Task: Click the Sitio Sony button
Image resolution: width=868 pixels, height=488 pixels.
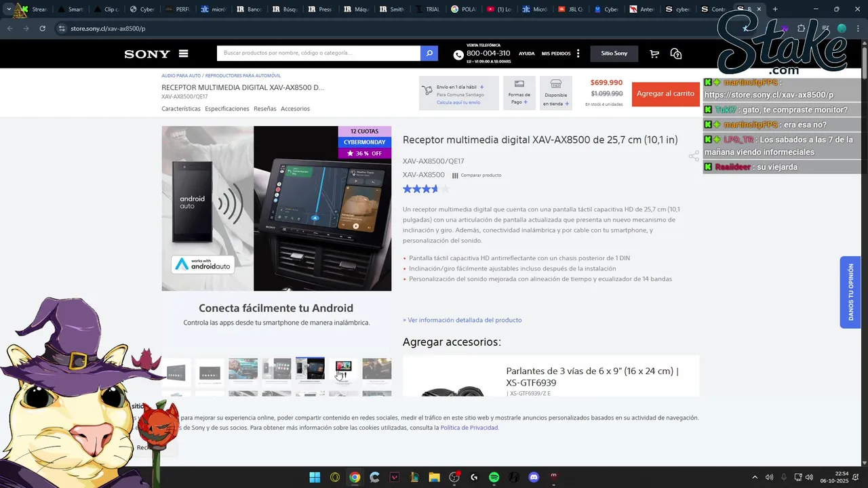Action: (614, 54)
